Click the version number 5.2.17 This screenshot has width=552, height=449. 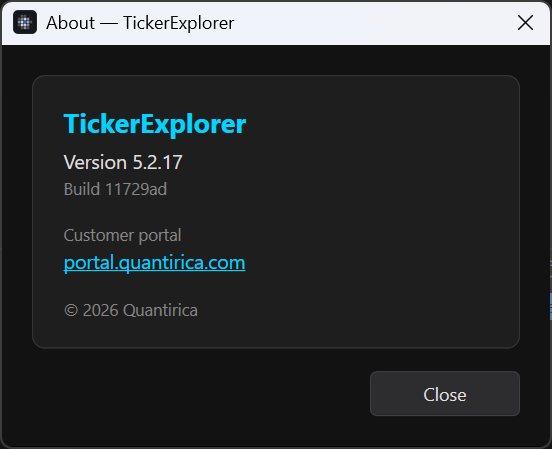(157, 162)
